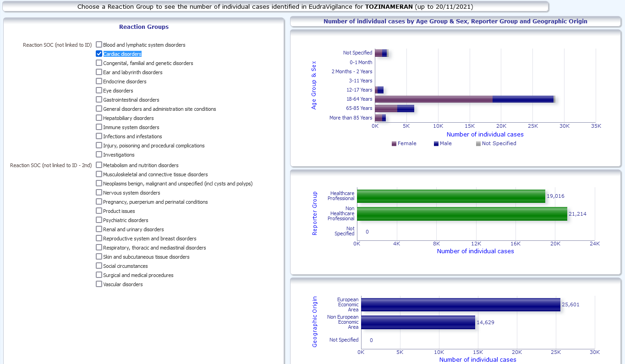Click the Non European Economic Area bar
This screenshot has height=364, width=625.
tap(418, 322)
